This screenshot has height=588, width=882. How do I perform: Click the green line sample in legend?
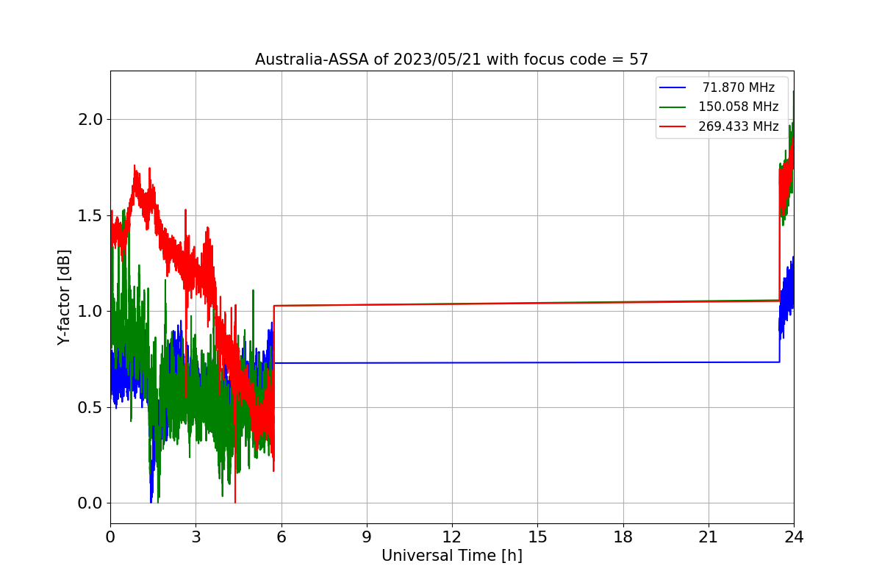[x=673, y=107]
